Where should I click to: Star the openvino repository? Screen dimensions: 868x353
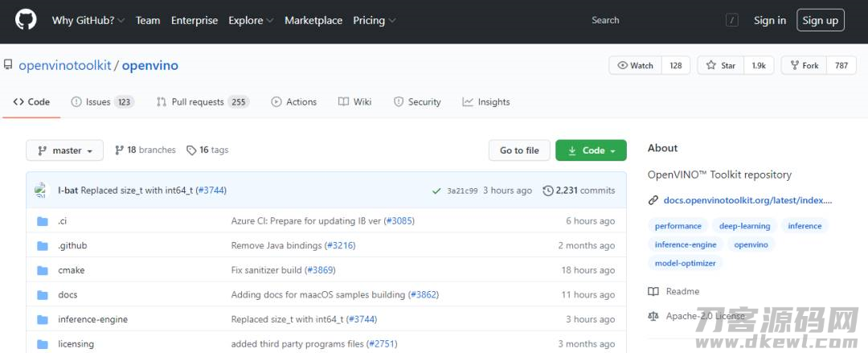pyautogui.click(x=721, y=65)
